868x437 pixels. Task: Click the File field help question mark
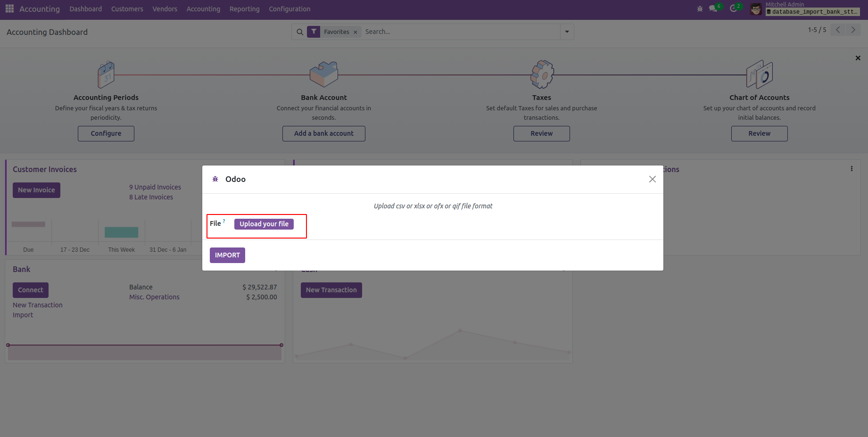coord(224,221)
